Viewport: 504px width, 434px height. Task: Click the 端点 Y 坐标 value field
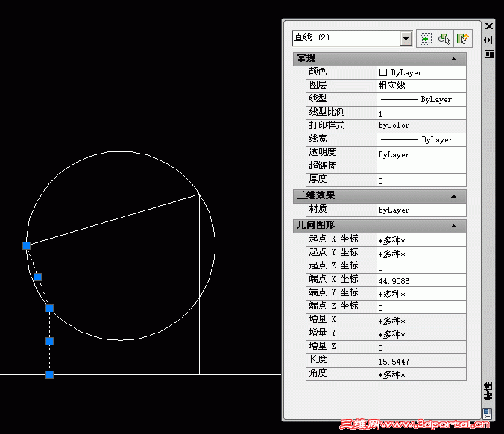(421, 294)
